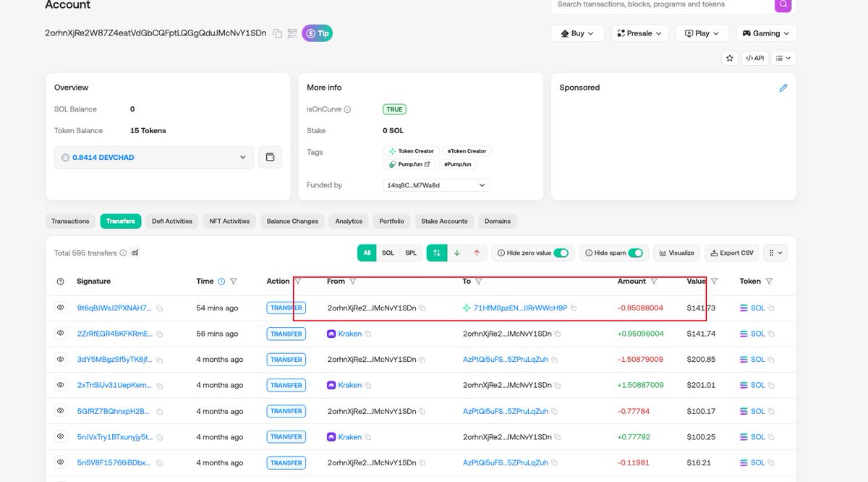Open the Play dropdown

702,33
